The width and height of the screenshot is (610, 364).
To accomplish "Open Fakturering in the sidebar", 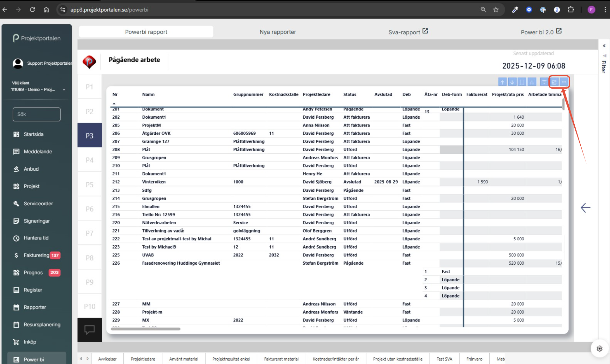I will pyautogui.click(x=36, y=255).
